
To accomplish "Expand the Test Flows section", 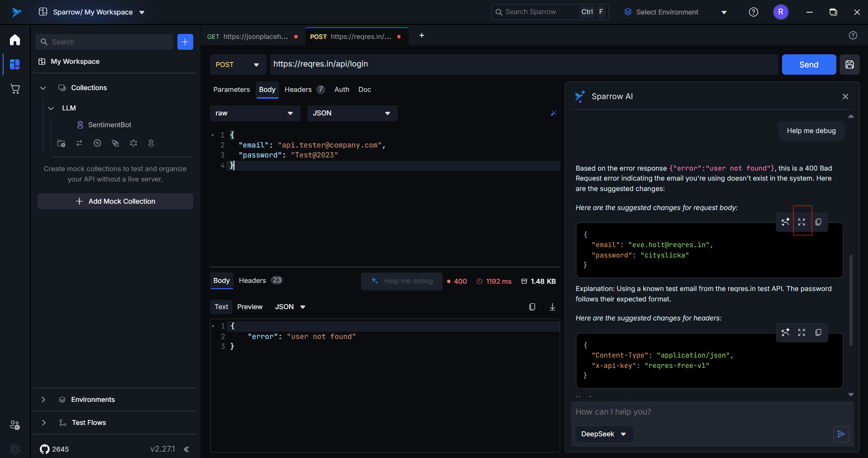I will click(43, 423).
